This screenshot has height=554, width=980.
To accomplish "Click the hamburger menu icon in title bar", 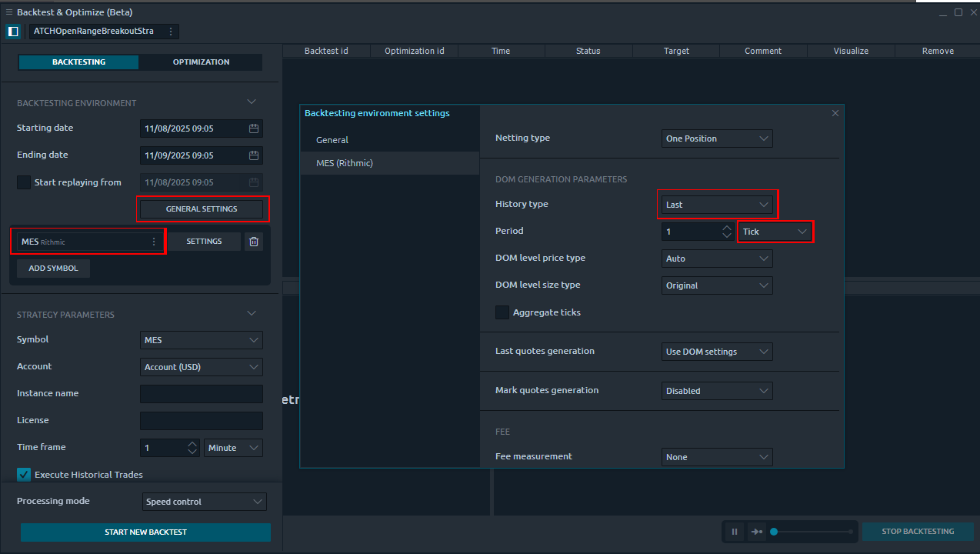I will 9,12.
